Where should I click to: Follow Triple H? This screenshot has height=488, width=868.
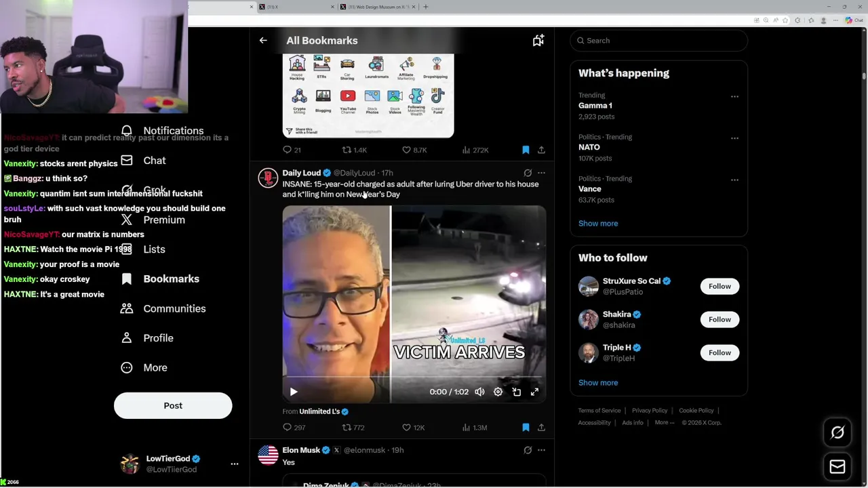719,352
